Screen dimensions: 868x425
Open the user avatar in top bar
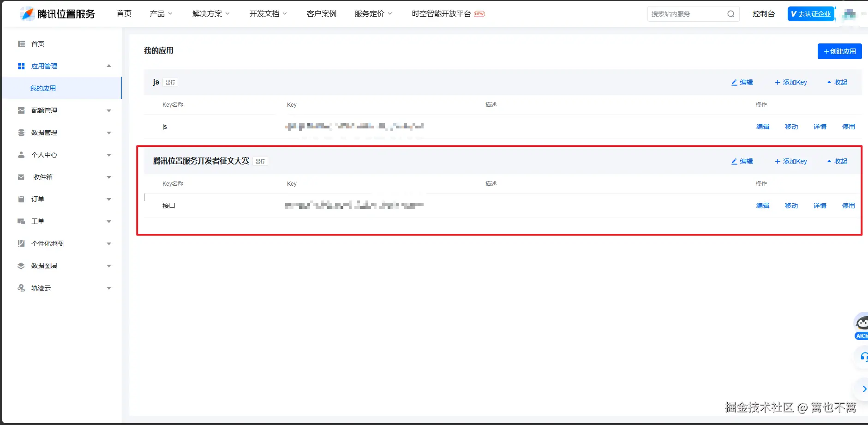[849, 14]
